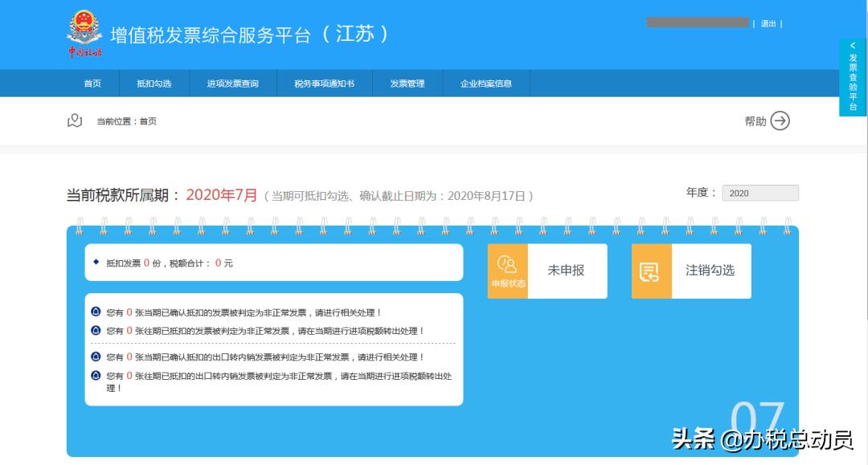Screen dimensions: 868x465
Task: Open the 进项发票查询 menu
Action: 232,83
